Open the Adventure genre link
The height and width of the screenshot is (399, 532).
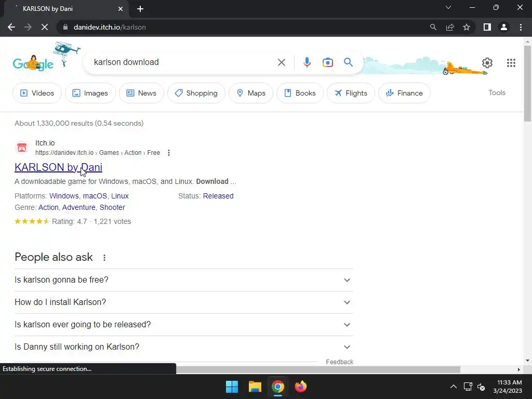(79, 207)
